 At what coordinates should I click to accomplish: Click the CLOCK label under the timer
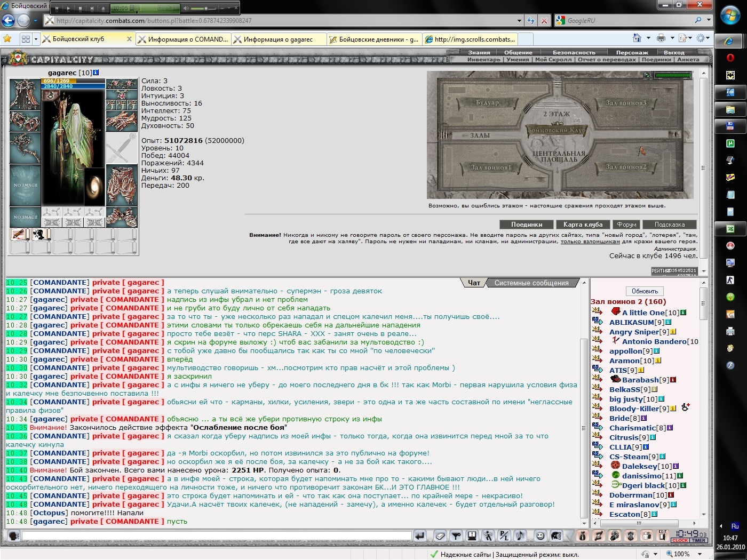point(680,540)
